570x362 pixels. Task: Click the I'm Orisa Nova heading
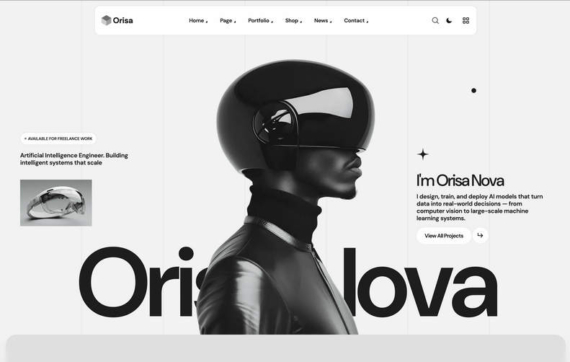460,181
